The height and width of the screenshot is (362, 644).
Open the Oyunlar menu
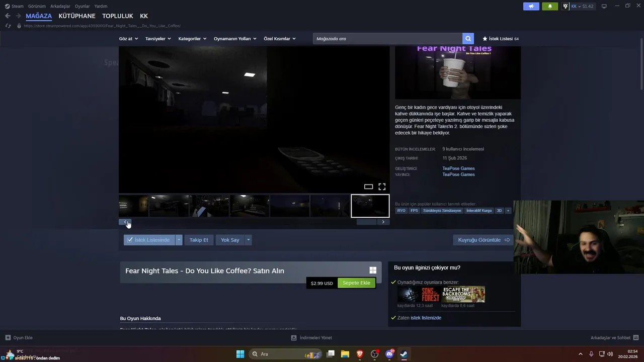coord(82,6)
